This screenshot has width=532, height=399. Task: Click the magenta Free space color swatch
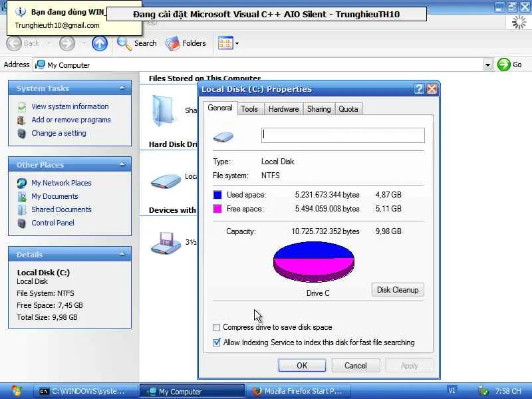217,209
